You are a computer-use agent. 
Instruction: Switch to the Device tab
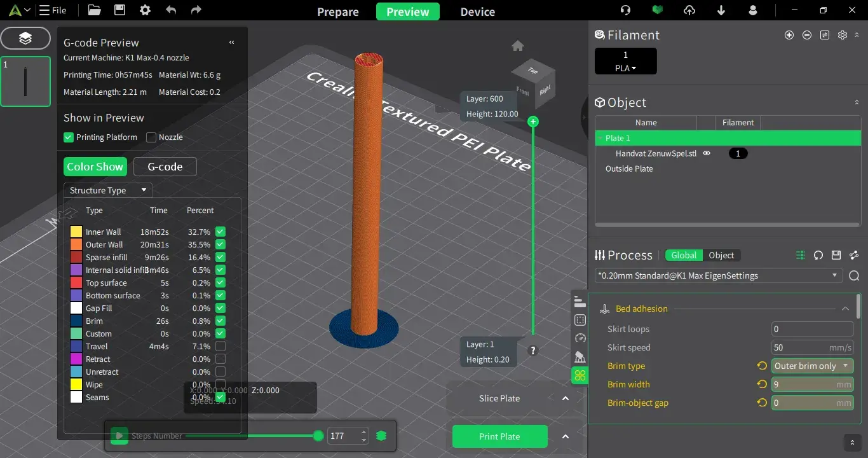478,12
